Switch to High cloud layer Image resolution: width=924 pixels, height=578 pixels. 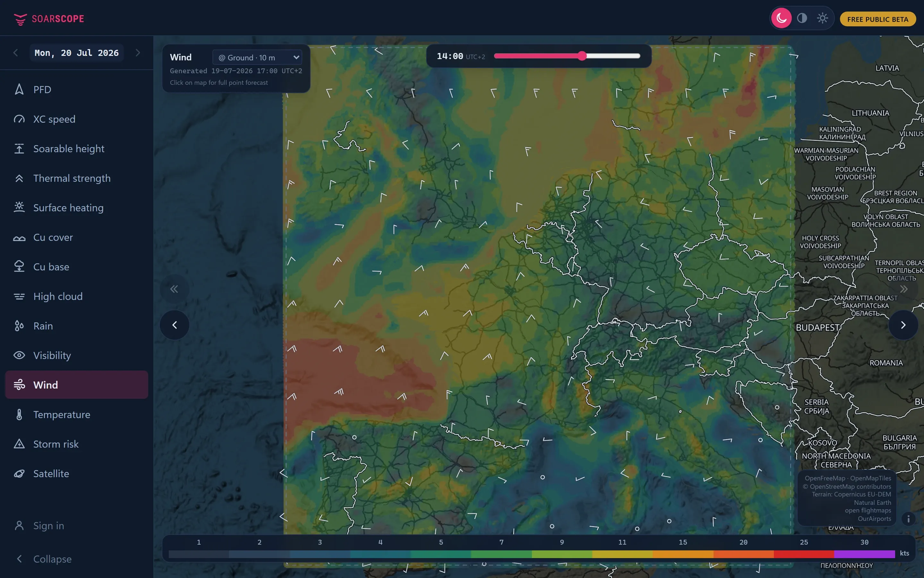click(76, 296)
